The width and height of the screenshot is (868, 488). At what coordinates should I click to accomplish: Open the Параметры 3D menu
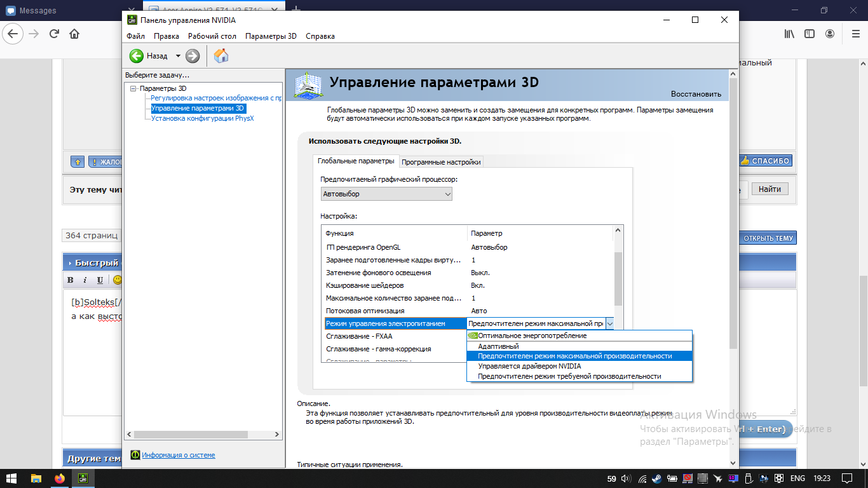coord(271,36)
